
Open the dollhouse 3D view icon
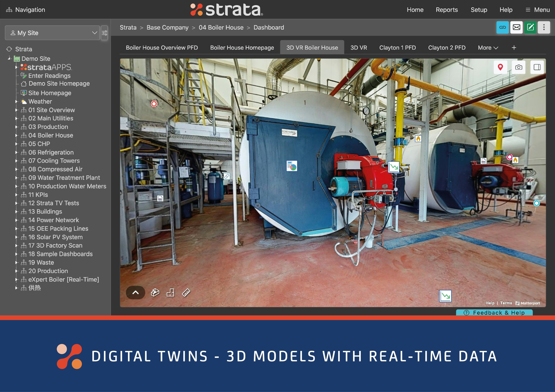(x=155, y=292)
